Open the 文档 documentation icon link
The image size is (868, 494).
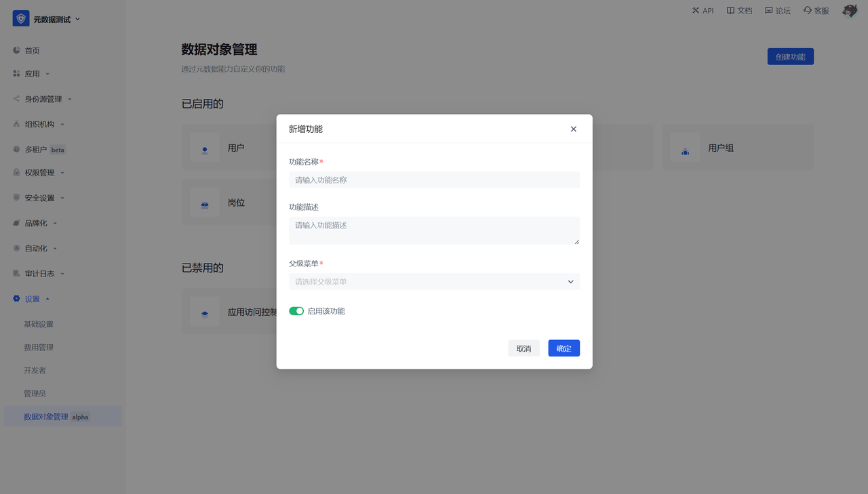pyautogui.click(x=730, y=11)
